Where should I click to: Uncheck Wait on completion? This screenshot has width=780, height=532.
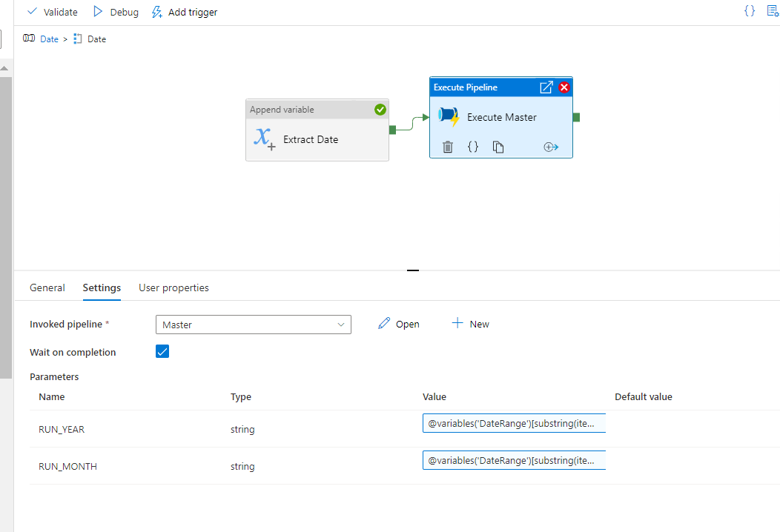(x=162, y=351)
